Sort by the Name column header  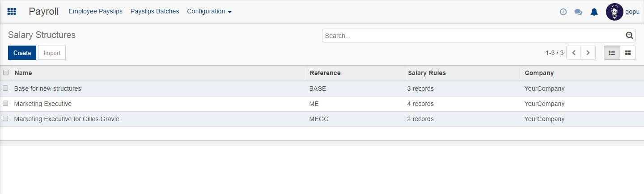(x=23, y=73)
